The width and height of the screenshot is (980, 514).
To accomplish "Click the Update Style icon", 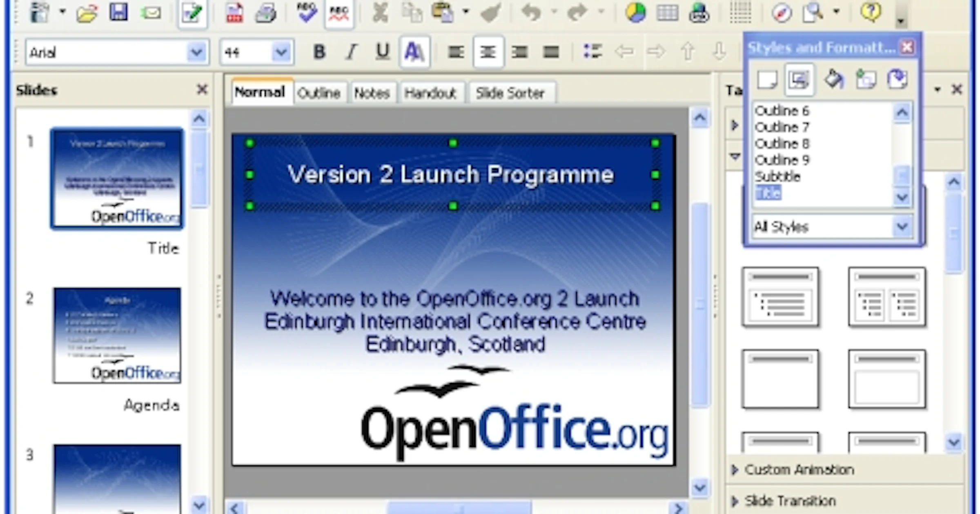I will point(898,79).
